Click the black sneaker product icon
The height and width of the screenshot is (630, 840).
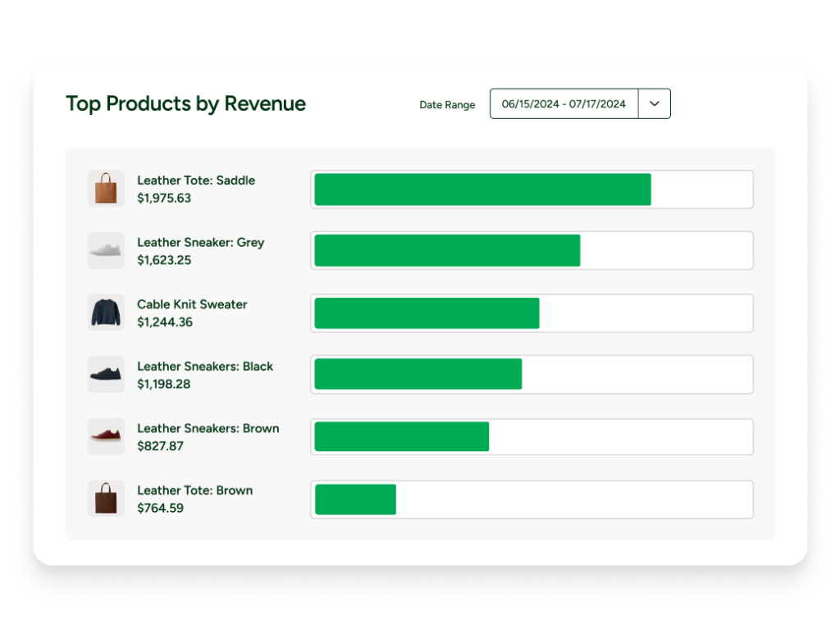tap(106, 374)
